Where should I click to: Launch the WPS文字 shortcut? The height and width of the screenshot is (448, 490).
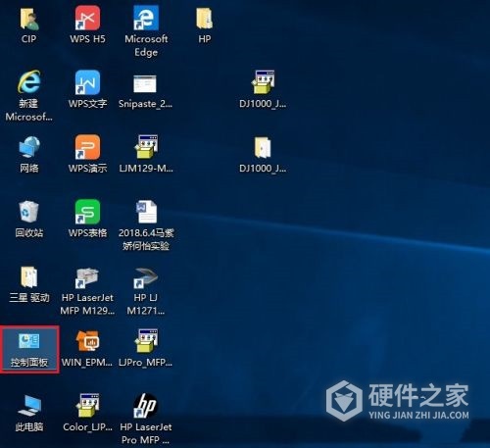[87, 82]
